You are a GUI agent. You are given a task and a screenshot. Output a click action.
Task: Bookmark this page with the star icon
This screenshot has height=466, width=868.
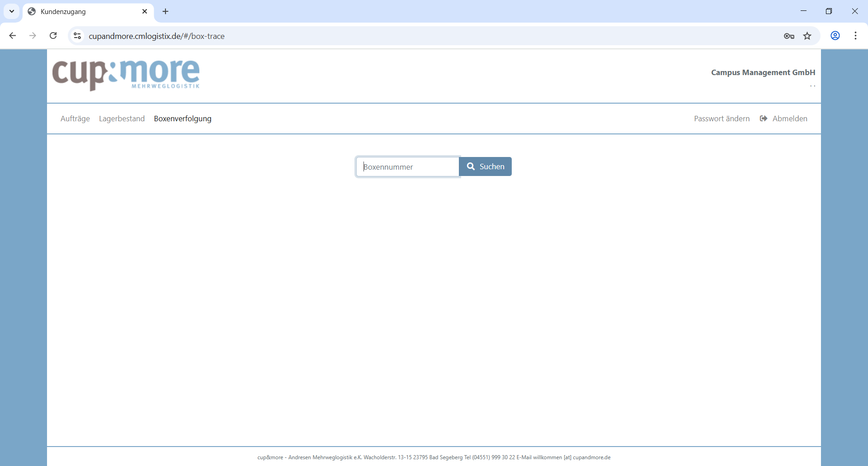(x=807, y=36)
